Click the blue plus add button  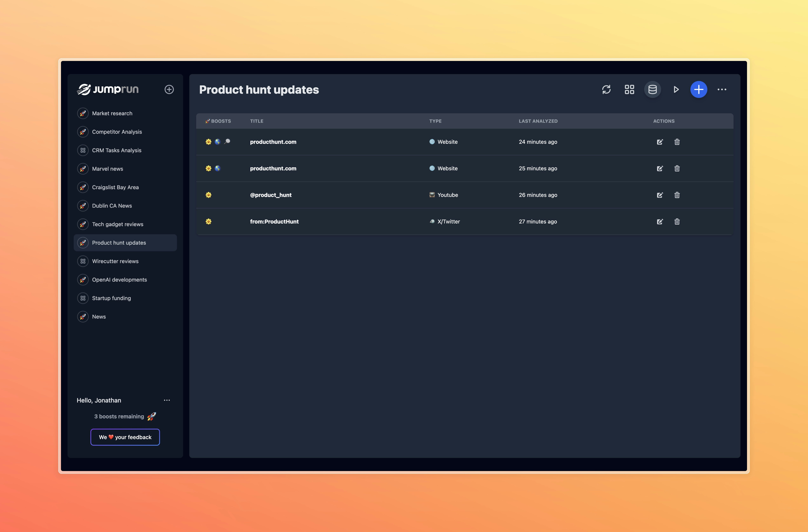tap(699, 90)
